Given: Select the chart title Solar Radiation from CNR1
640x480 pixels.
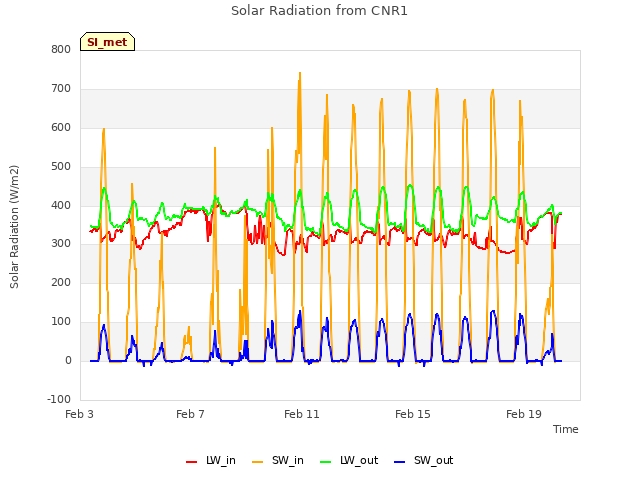Looking at the screenshot, I should [319, 11].
